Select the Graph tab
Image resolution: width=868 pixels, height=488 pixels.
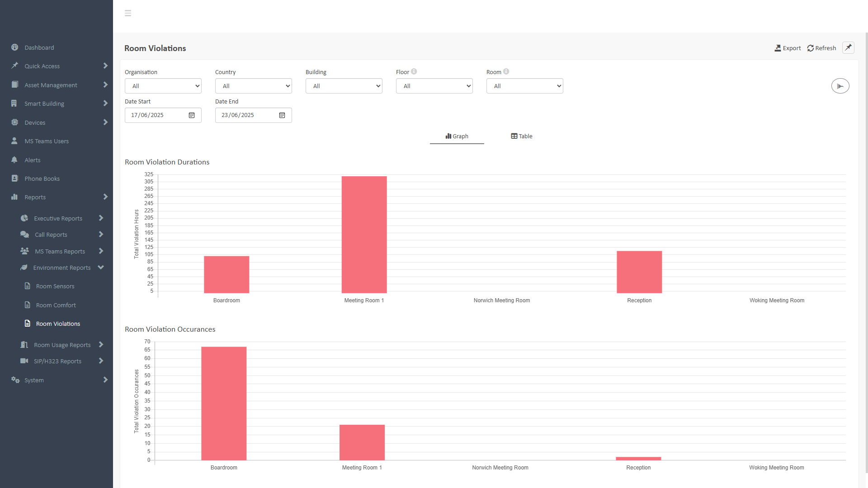click(457, 136)
